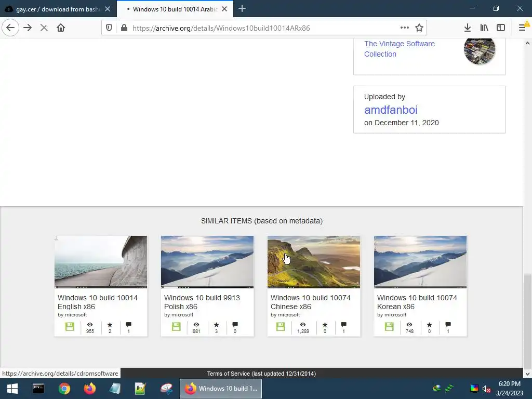Click Windows 10 build 10074 Chinese x86 title
Image resolution: width=532 pixels, height=399 pixels.
tap(311, 302)
